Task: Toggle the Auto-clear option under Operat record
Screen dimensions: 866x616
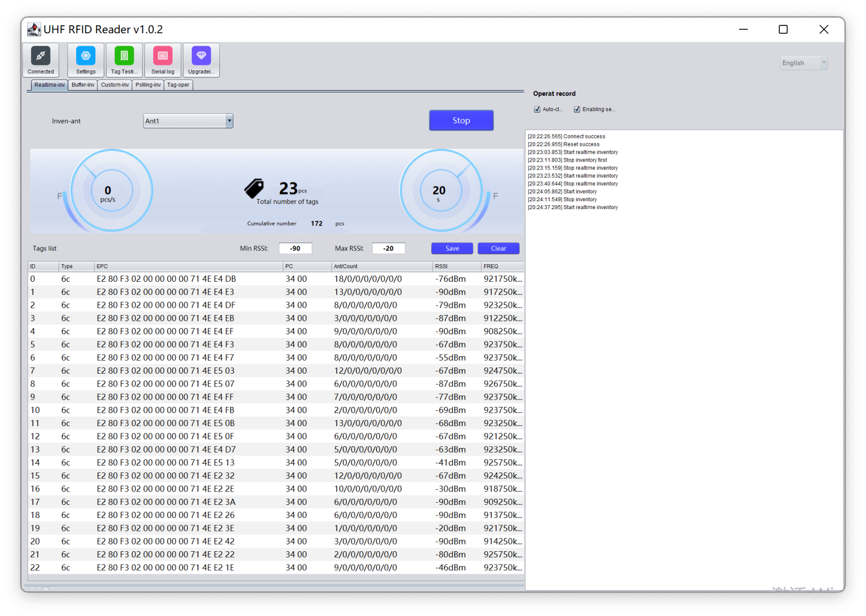Action: click(x=537, y=109)
